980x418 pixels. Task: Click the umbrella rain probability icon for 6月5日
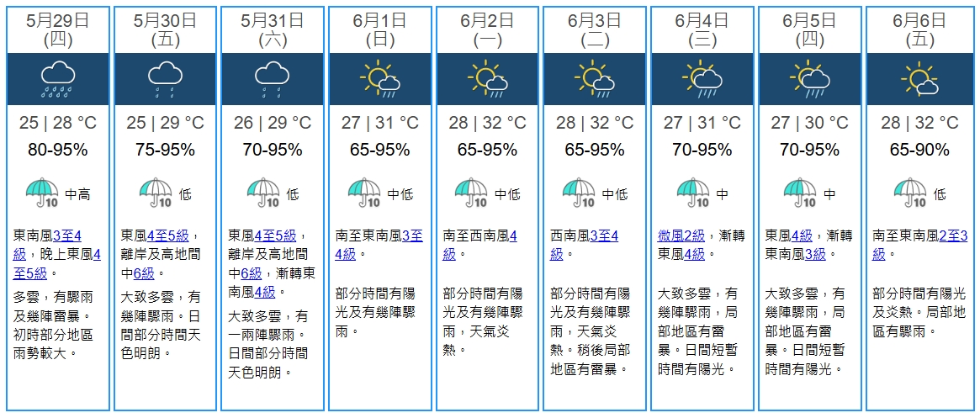pyautogui.click(x=800, y=193)
